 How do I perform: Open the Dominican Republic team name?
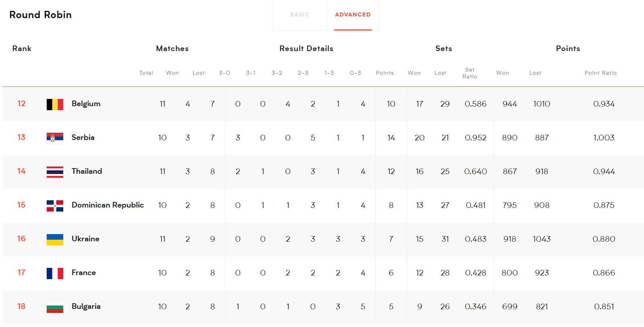[108, 205]
